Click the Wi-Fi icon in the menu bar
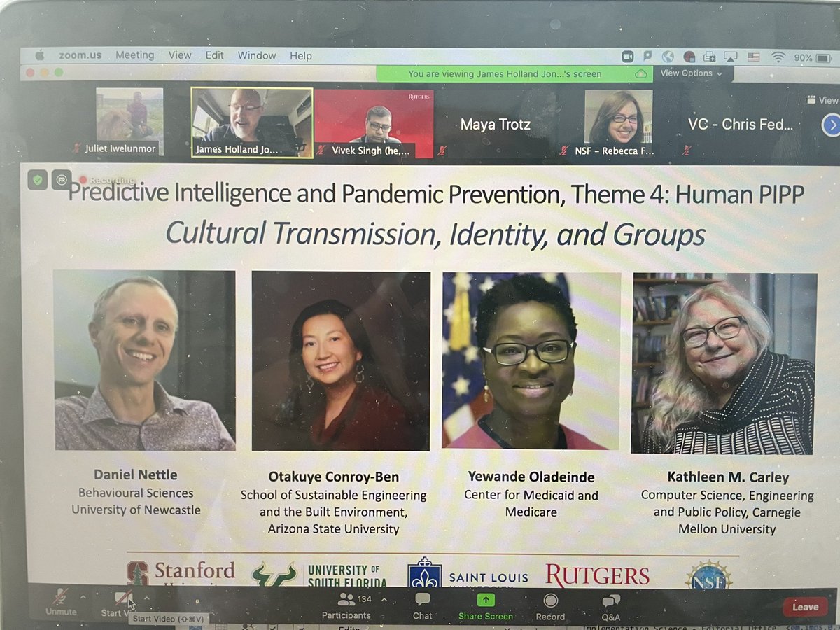This screenshot has width=840, height=630. click(x=778, y=57)
